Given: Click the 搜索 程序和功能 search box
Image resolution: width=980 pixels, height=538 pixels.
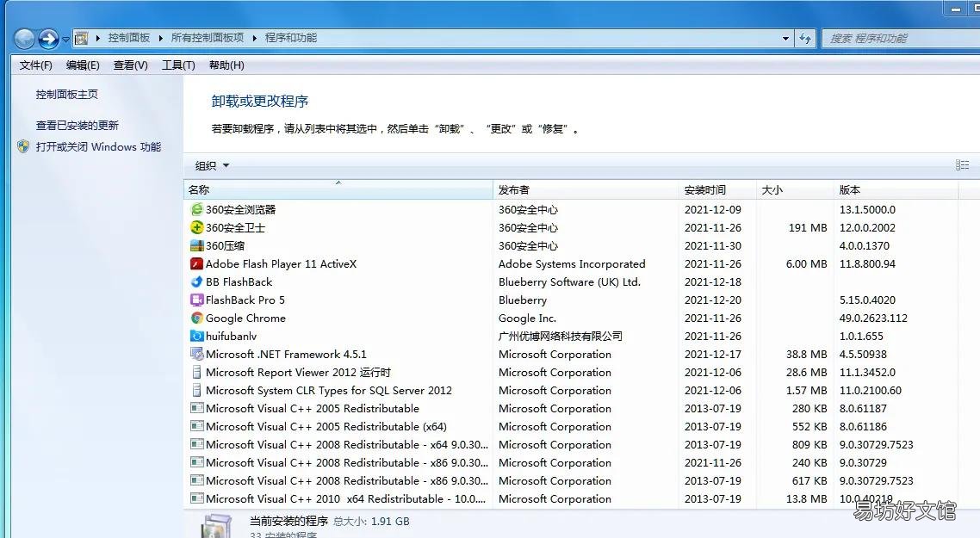Looking at the screenshot, I should pyautogui.click(x=900, y=38).
